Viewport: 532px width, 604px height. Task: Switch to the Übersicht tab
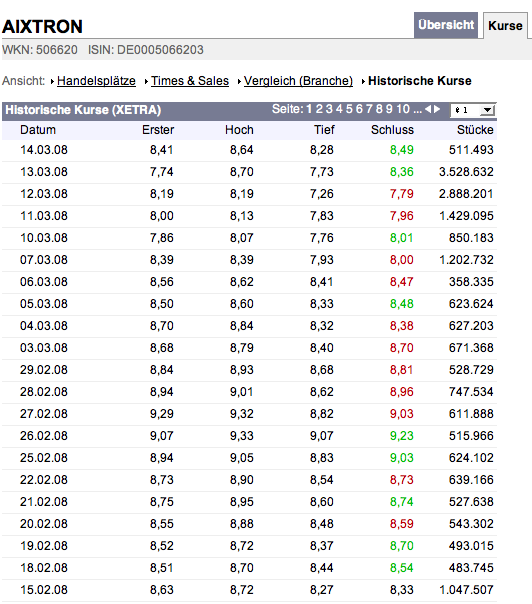[446, 25]
